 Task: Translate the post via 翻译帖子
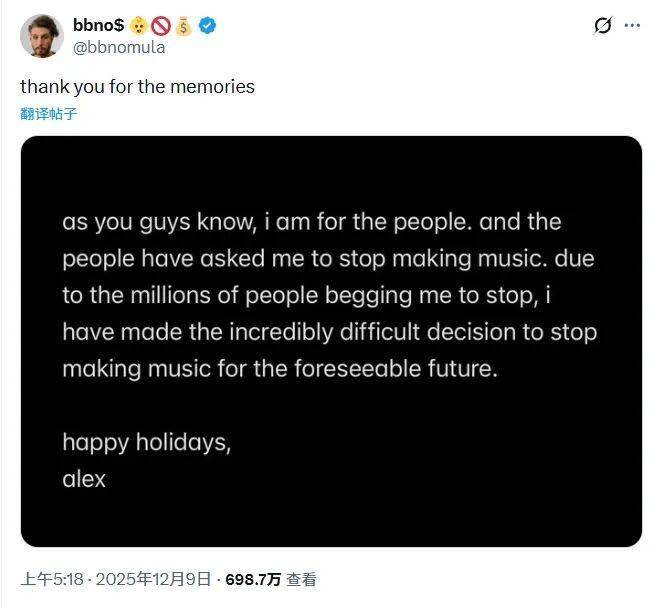(x=48, y=114)
